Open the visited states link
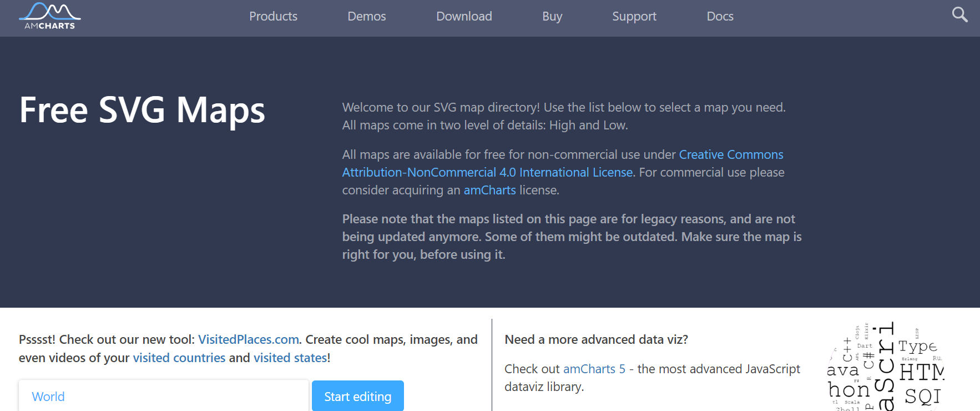 [290, 358]
